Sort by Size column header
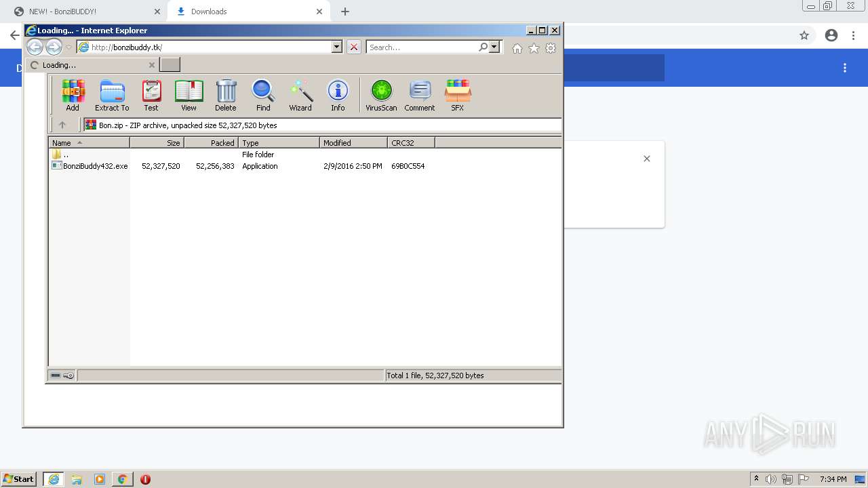This screenshot has height=488, width=868. pos(157,142)
